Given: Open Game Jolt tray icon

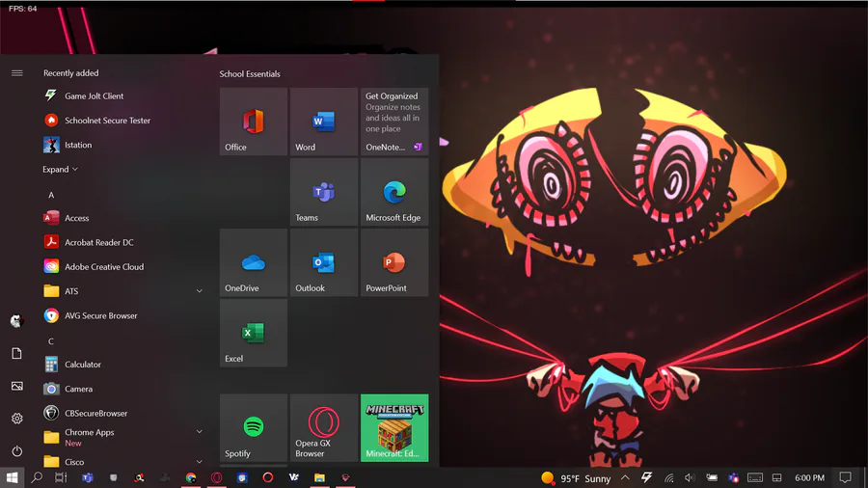Looking at the screenshot, I should 646,477.
